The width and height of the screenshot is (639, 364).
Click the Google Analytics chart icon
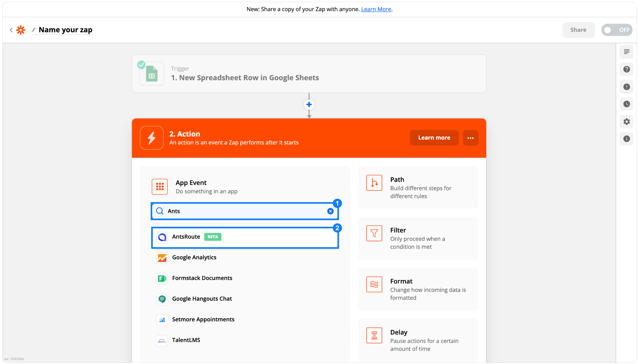(x=162, y=258)
